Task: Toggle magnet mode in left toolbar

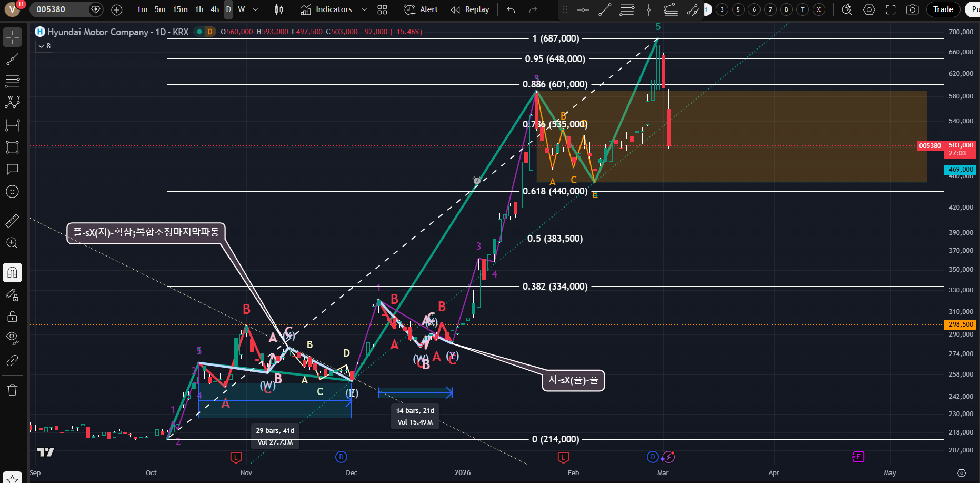Action: 12,272
